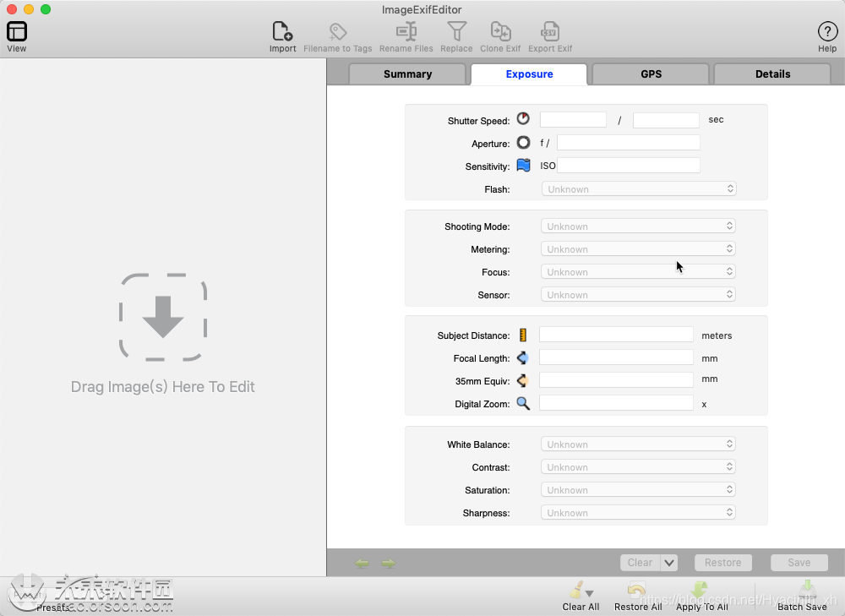
Task: Open the Saturation dropdown
Action: point(638,489)
